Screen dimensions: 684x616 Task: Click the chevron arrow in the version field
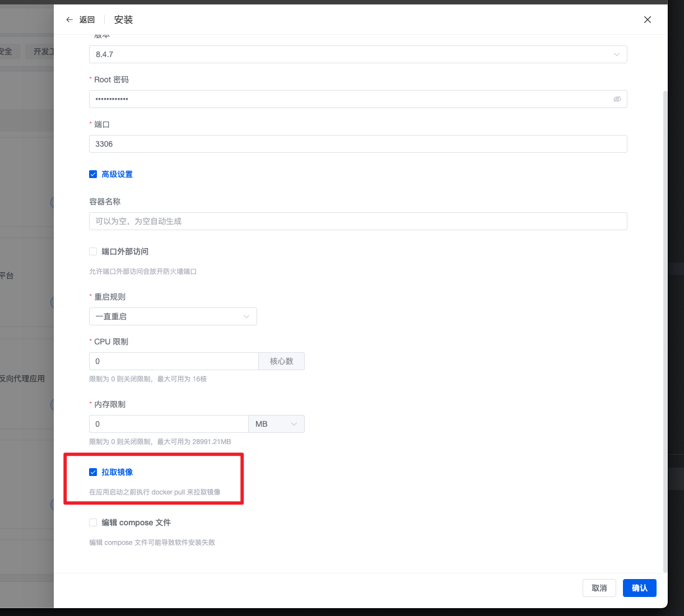coord(616,54)
